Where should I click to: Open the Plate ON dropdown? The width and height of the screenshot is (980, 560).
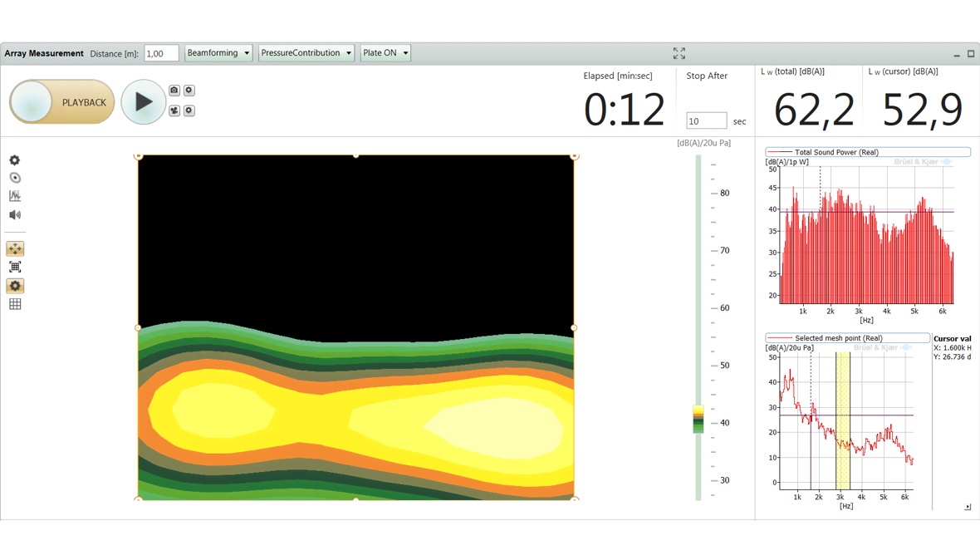(x=385, y=53)
